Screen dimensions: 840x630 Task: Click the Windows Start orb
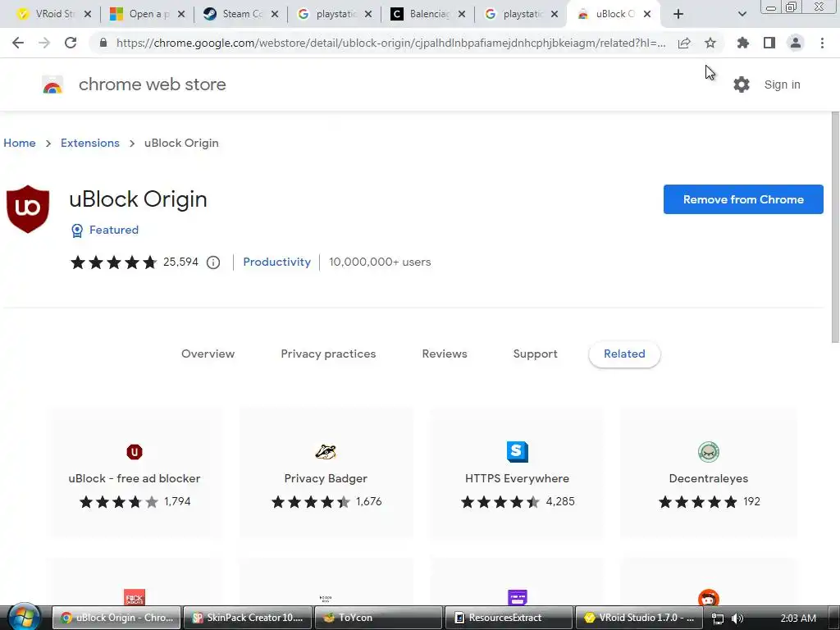pyautogui.click(x=24, y=617)
